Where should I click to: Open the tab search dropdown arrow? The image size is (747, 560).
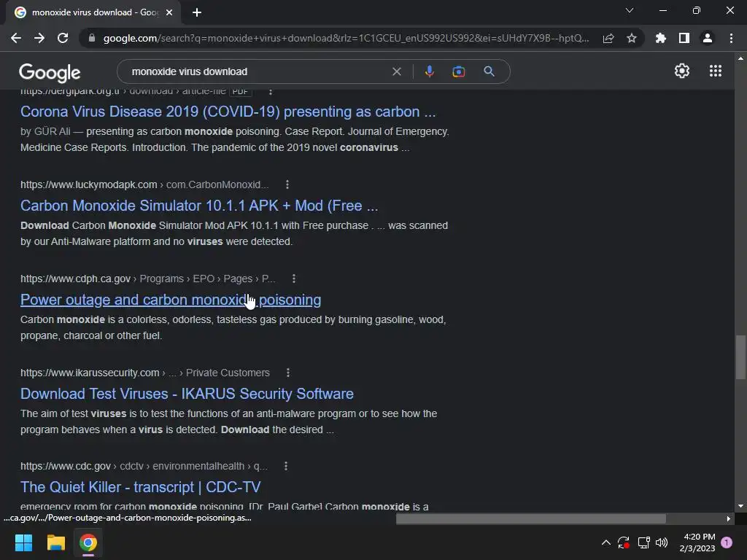coord(630,10)
